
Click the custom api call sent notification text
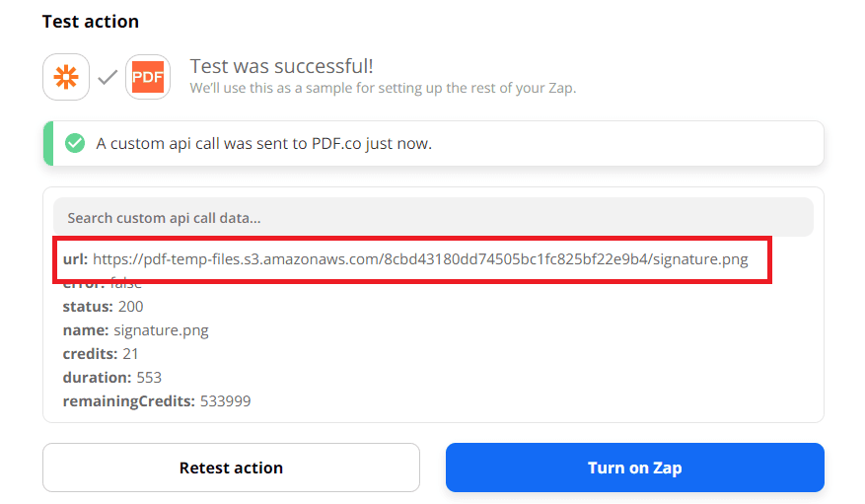coord(263,144)
